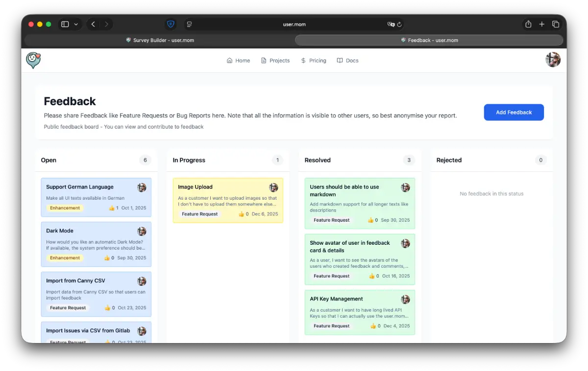Switch to the Survey Builder tab
Image resolution: width=588 pixels, height=371 pixels.
160,40
